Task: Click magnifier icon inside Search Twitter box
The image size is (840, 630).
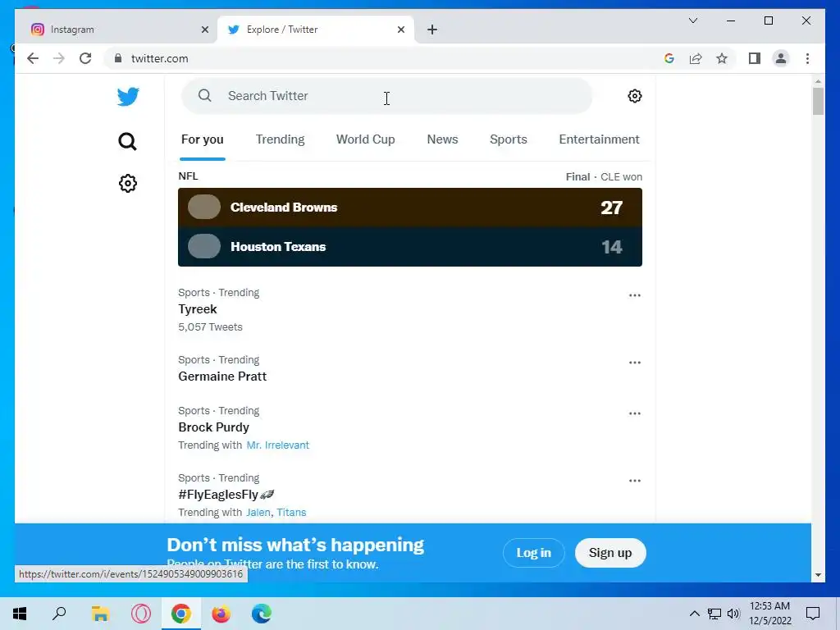Action: (204, 95)
